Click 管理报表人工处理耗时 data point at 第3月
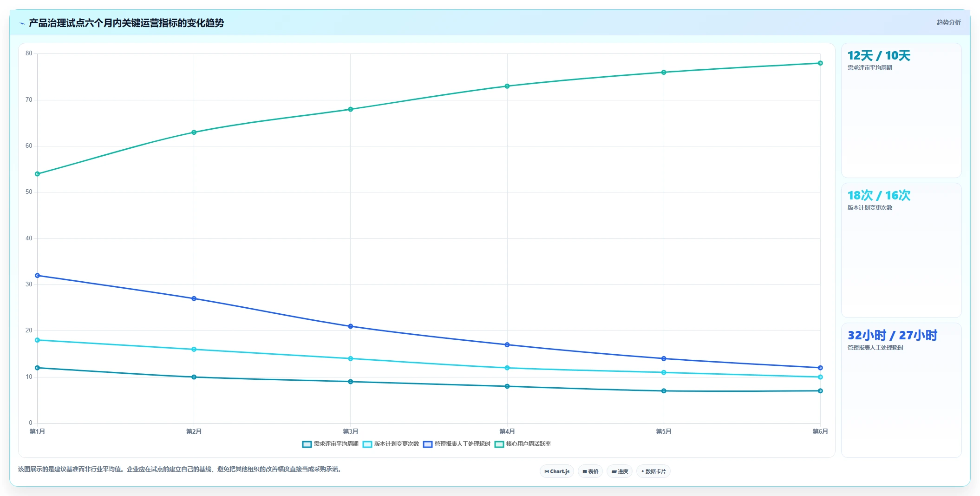 351,326
